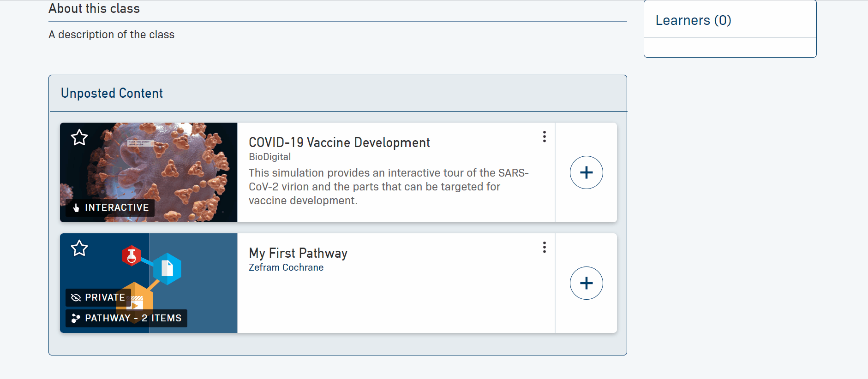Open the My First Pathway title
This screenshot has width=868, height=379.
[298, 253]
